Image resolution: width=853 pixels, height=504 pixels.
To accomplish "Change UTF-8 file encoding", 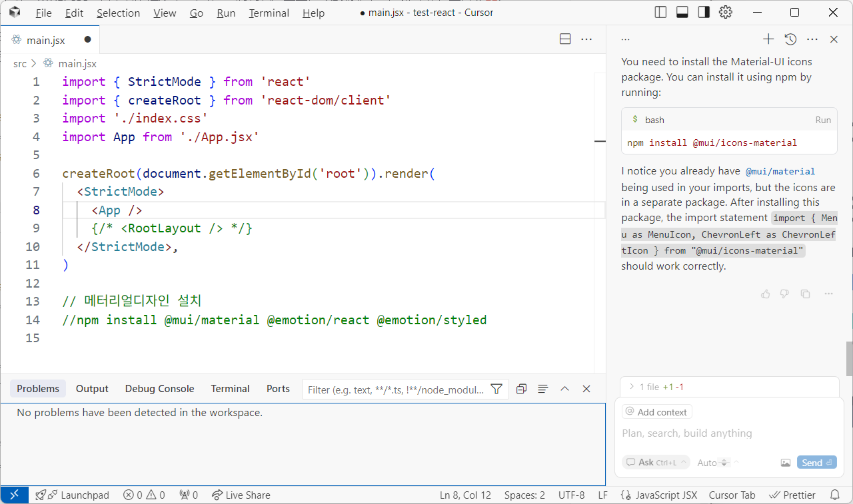I will (x=571, y=495).
